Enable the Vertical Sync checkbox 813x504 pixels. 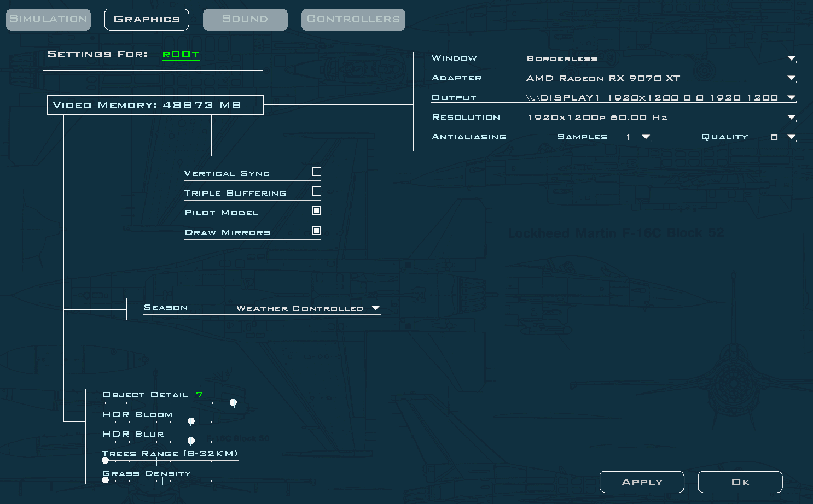(316, 172)
